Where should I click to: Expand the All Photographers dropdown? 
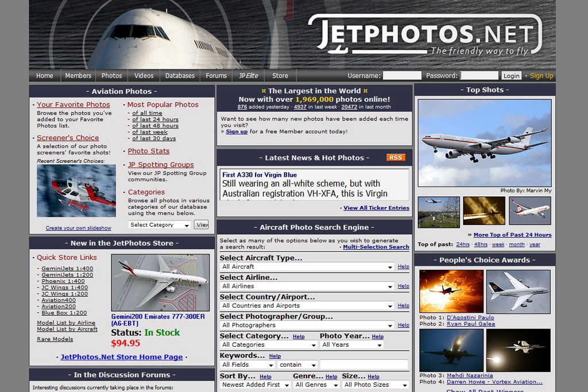point(307,325)
